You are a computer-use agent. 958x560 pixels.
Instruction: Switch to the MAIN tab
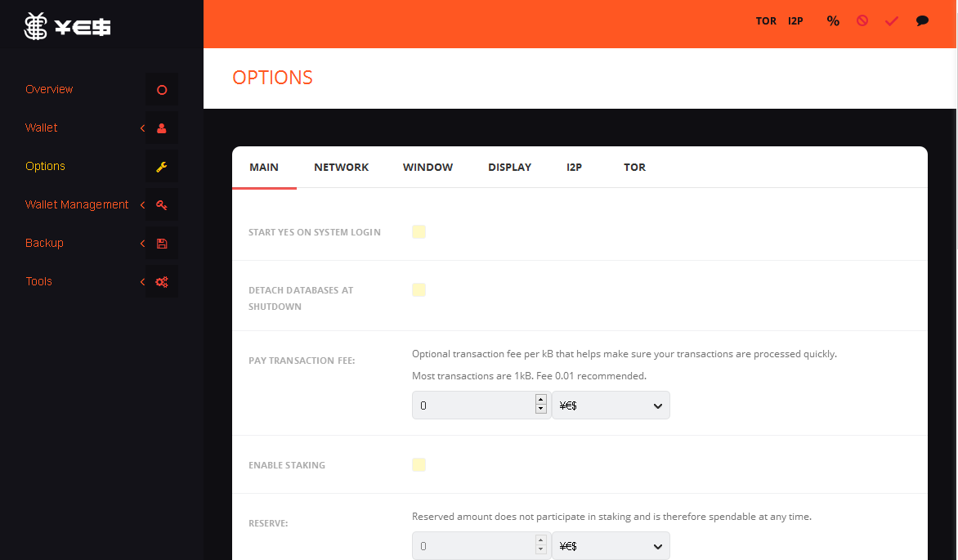(264, 168)
